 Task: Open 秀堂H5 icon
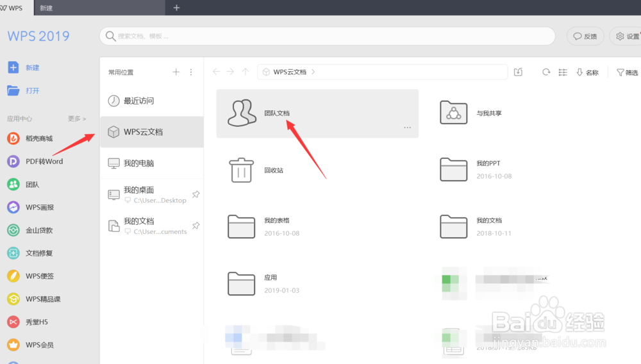click(13, 322)
